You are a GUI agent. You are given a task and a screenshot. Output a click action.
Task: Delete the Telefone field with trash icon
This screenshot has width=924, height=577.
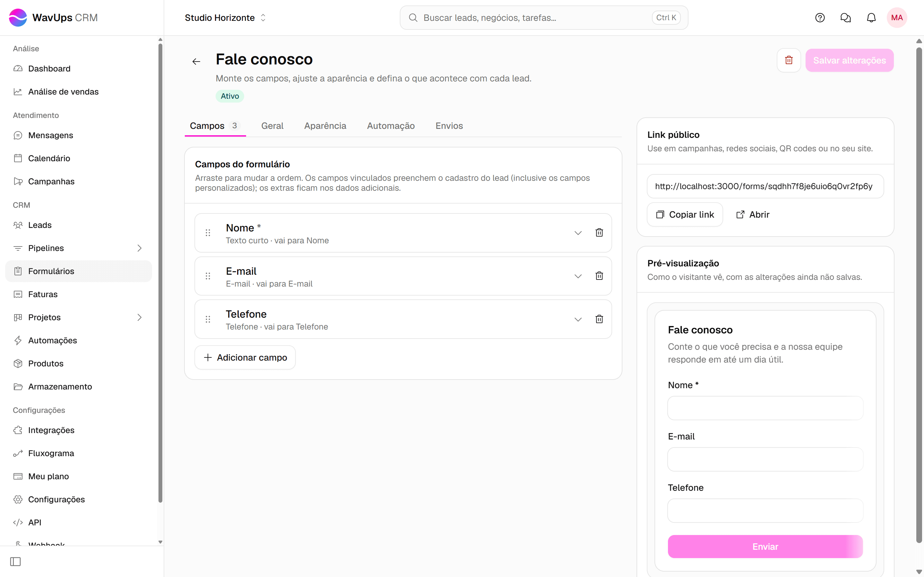tap(599, 319)
